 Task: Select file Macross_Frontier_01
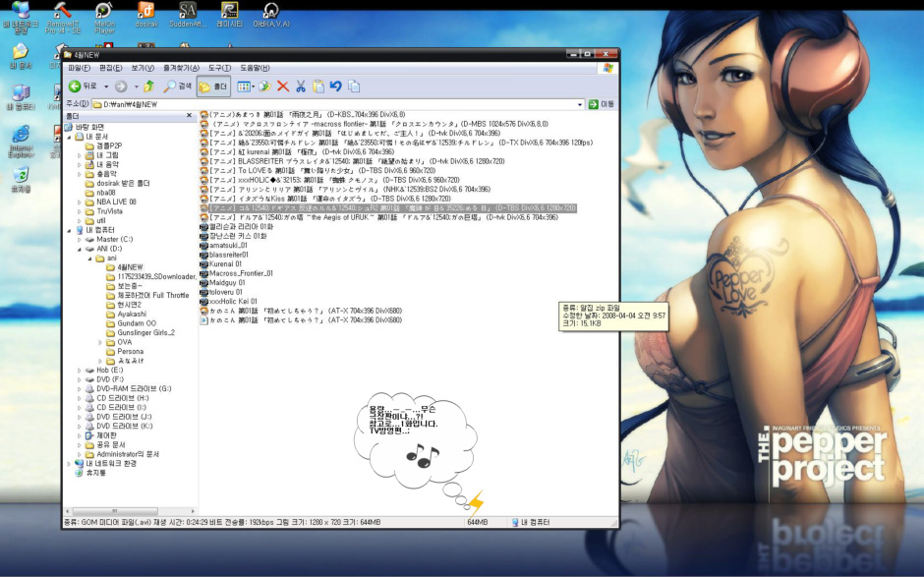coord(241,273)
